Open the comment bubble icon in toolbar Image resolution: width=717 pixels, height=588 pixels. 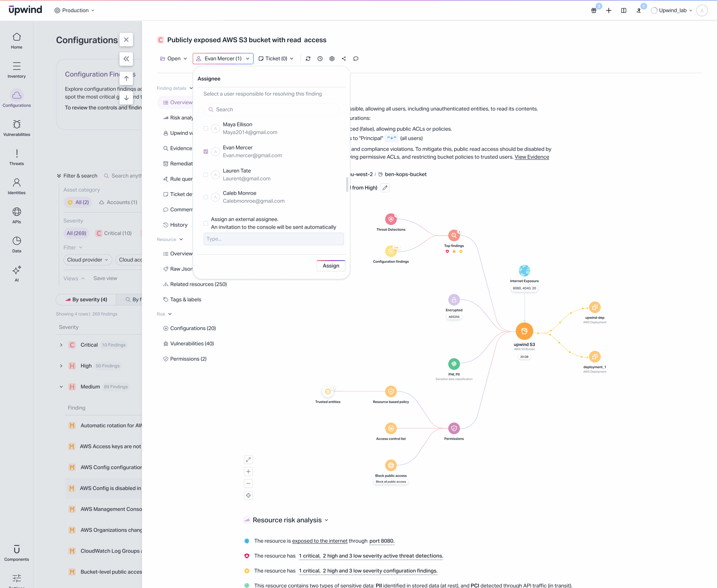coord(355,58)
